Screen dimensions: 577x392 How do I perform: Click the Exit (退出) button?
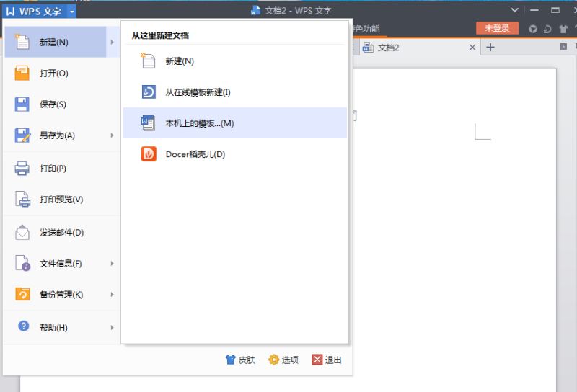pos(327,360)
